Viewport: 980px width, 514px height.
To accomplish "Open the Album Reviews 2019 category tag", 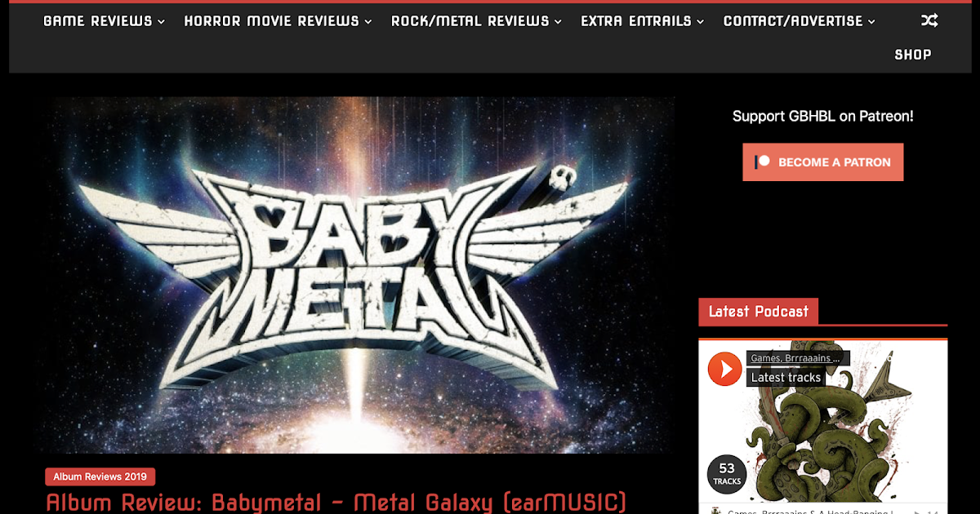I will tap(100, 476).
